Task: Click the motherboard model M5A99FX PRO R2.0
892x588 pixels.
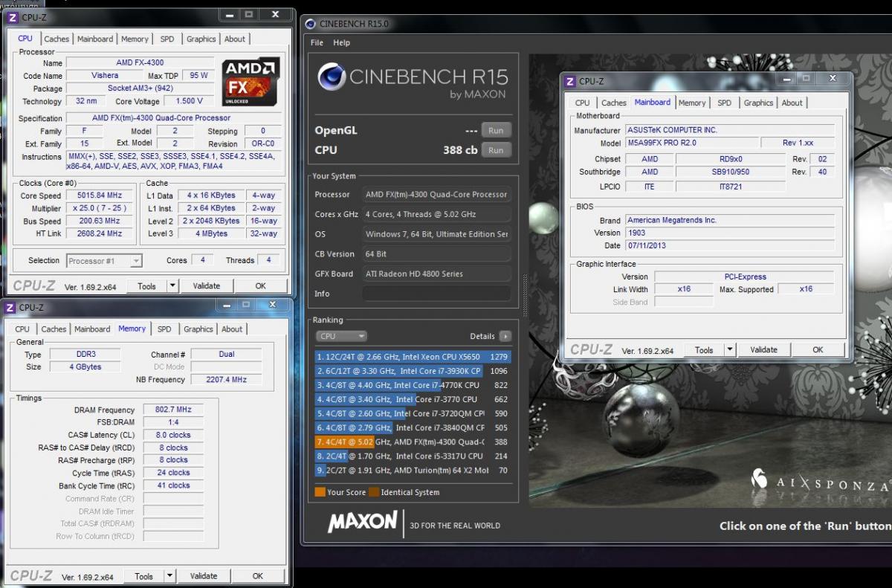Action: (691, 143)
